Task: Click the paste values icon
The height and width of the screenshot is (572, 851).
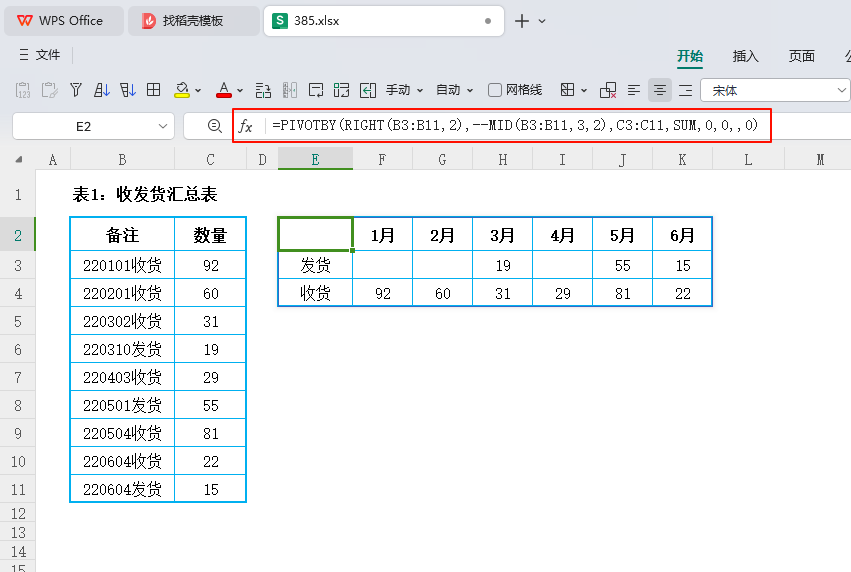Action: pos(23,90)
